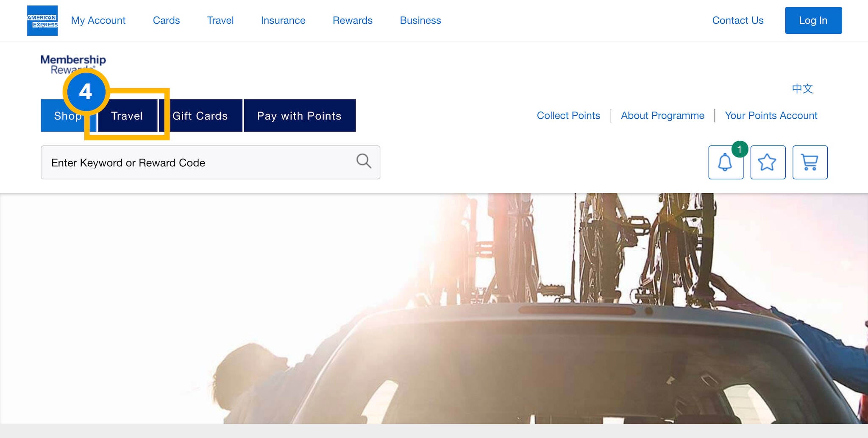Click the American Express logo

pos(42,21)
